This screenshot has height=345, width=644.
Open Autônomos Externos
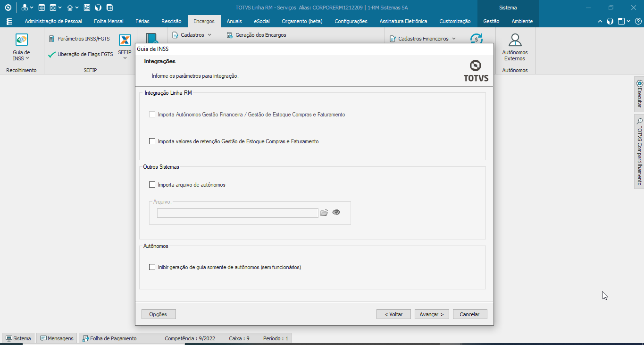click(x=515, y=47)
